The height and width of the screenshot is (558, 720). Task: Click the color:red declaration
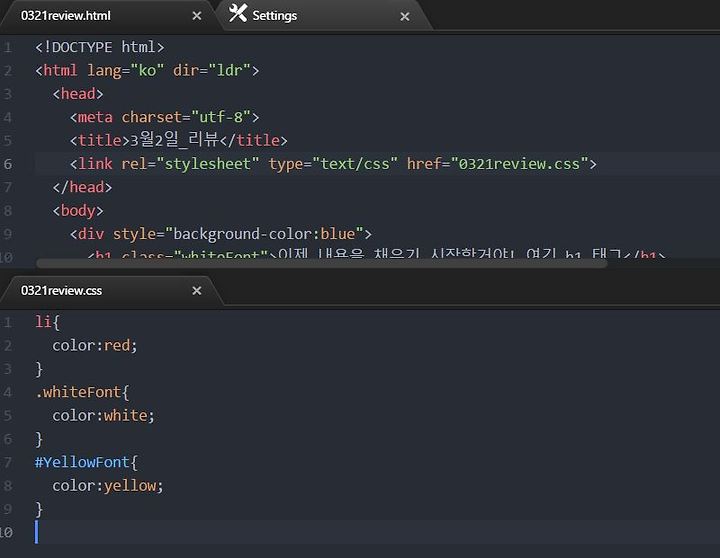95,345
